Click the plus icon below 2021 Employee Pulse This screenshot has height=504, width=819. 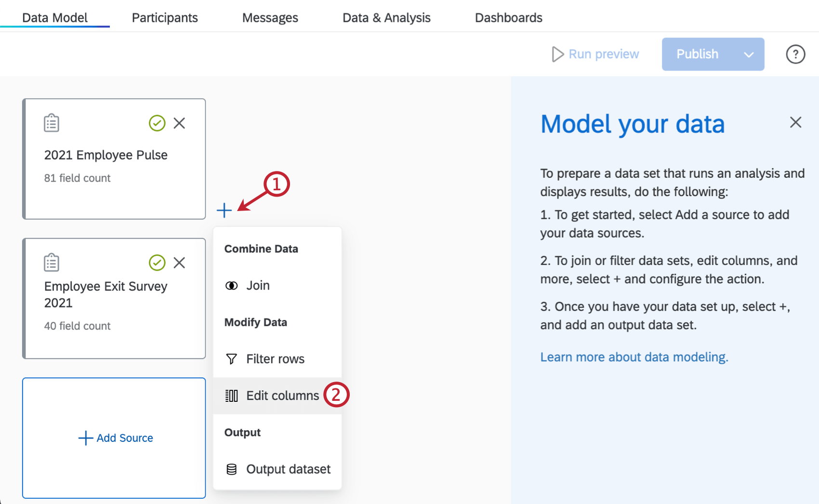(x=225, y=211)
